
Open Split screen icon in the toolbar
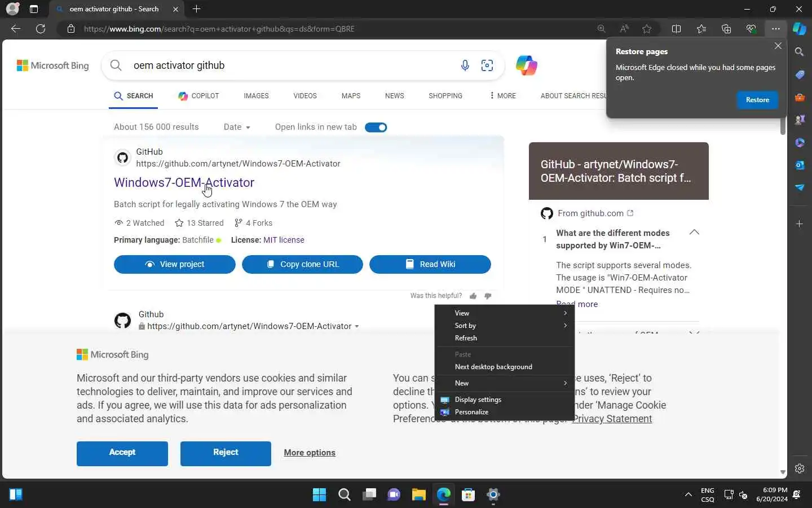[677, 29]
